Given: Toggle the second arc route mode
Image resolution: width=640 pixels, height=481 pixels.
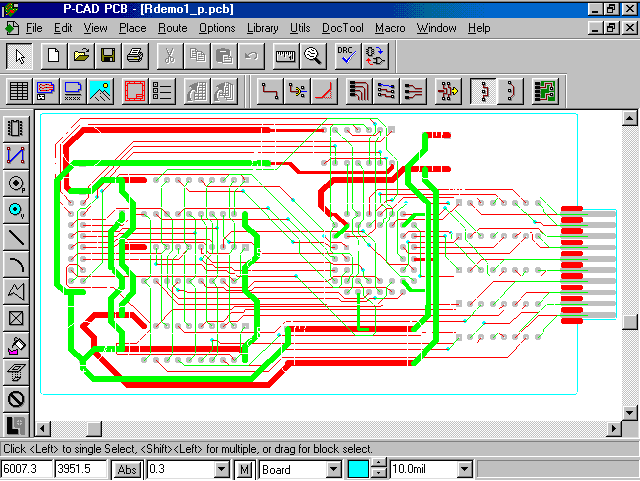Looking at the screenshot, I should coord(510,91).
